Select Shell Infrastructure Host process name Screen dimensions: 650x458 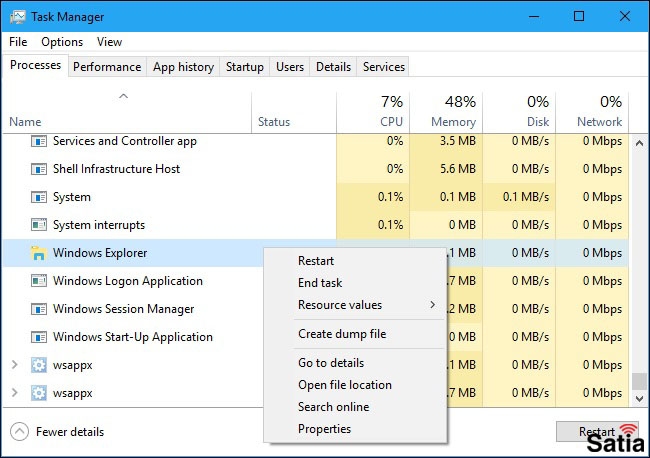pos(116,169)
